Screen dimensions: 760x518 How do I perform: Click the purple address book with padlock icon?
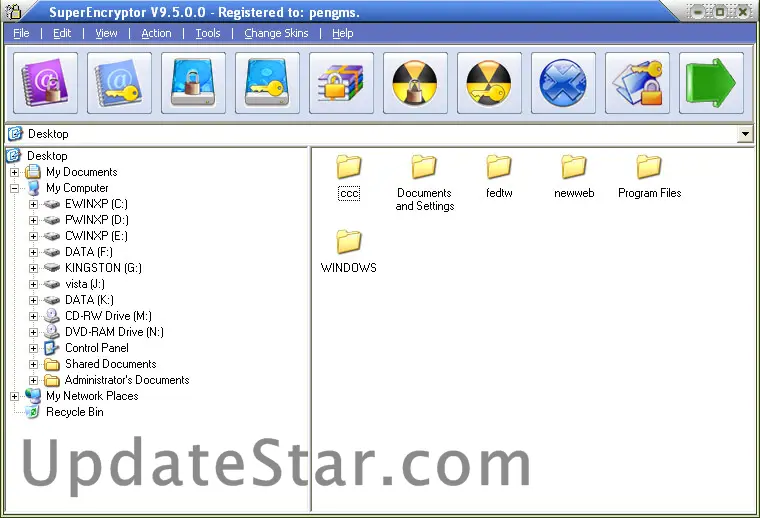coord(46,83)
